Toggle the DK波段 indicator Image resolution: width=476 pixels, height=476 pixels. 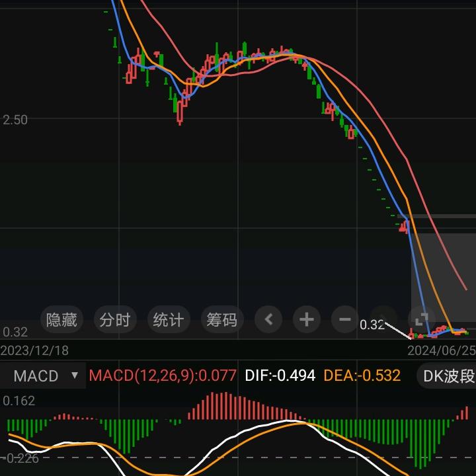pyautogui.click(x=448, y=376)
